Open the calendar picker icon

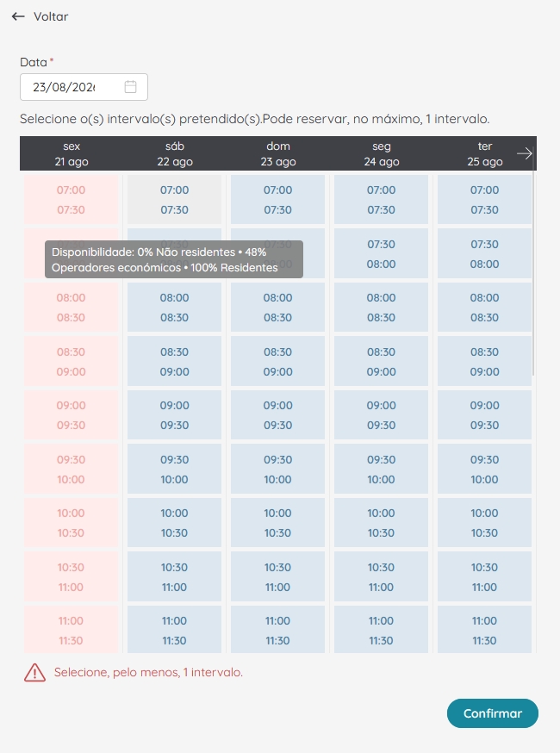click(x=130, y=87)
